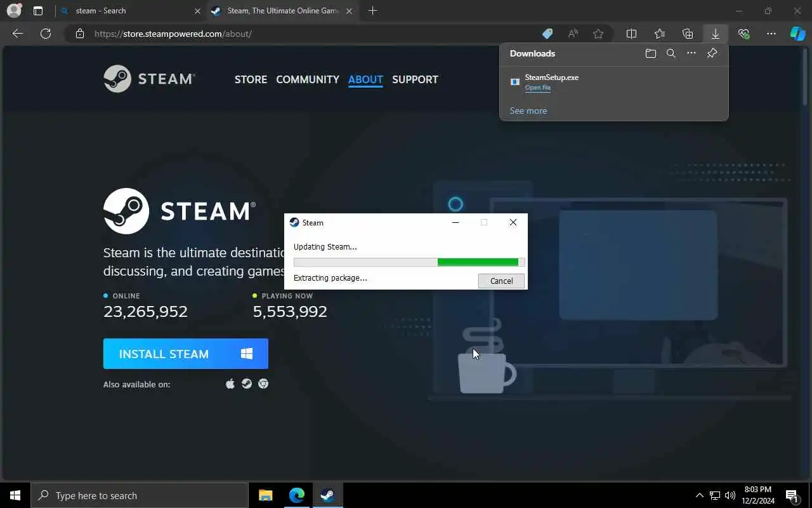Open more options in Downloads panel
The height and width of the screenshot is (508, 812).
pos(691,53)
